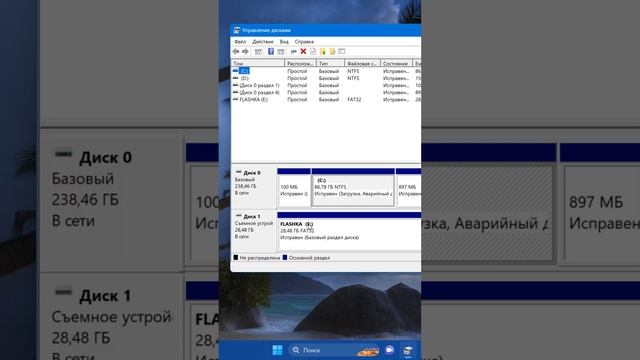This screenshot has height=360, width=640.
Task: Select the FLASHKA (E:) volume row in list
Action: (x=326, y=99)
